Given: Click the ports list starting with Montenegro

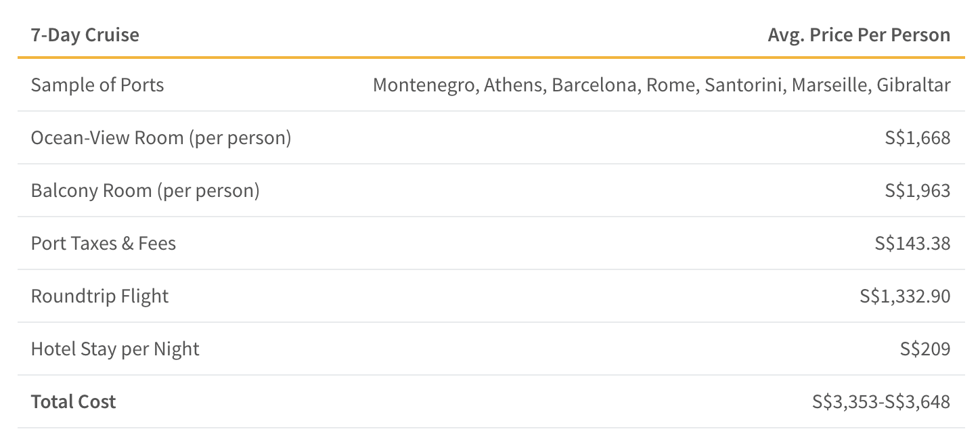Looking at the screenshot, I should (x=661, y=85).
